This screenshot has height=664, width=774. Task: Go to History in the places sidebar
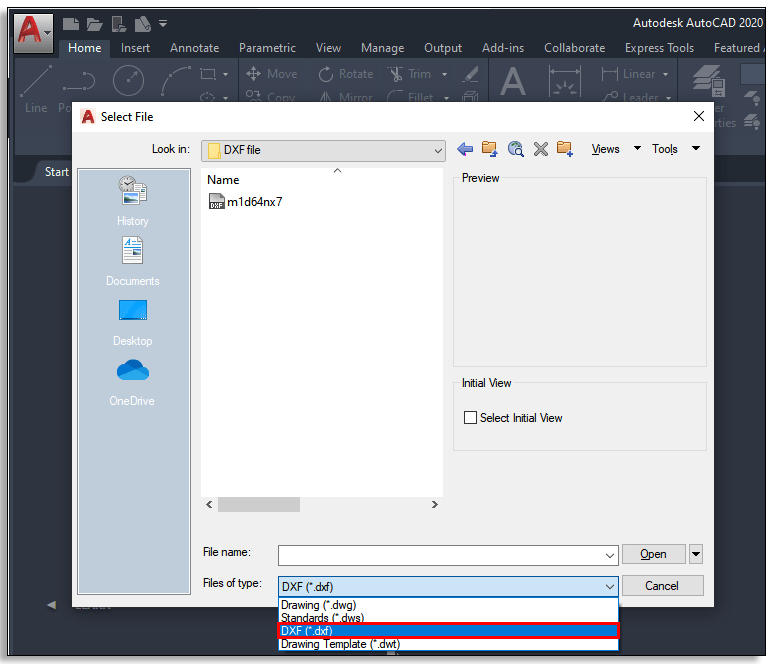[132, 201]
